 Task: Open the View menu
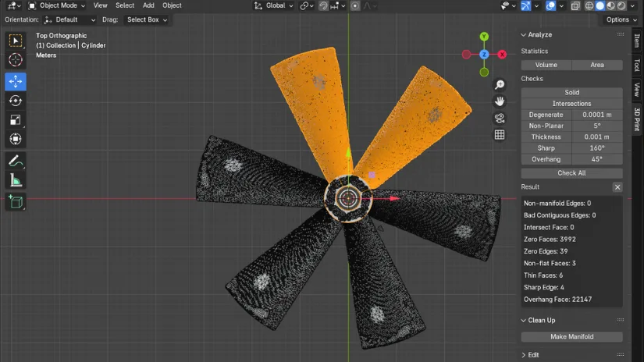[100, 5]
